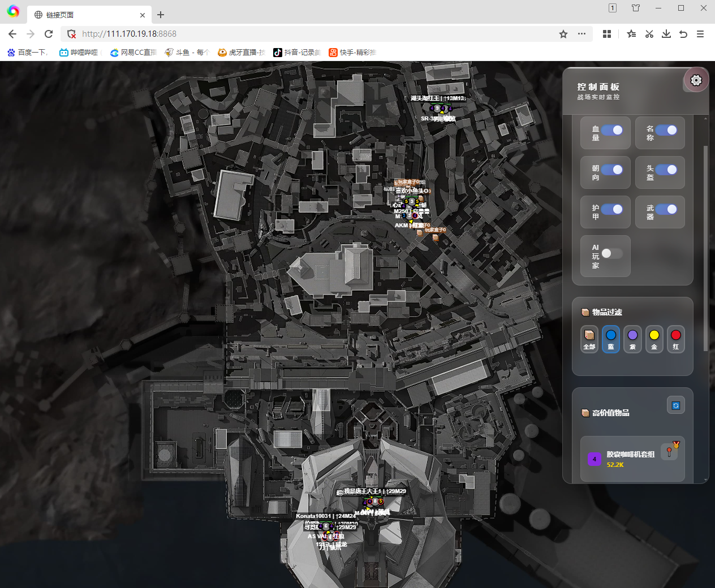Toggle the 武器 weapon switch
Screen dimensions: 715x588
[666, 209]
